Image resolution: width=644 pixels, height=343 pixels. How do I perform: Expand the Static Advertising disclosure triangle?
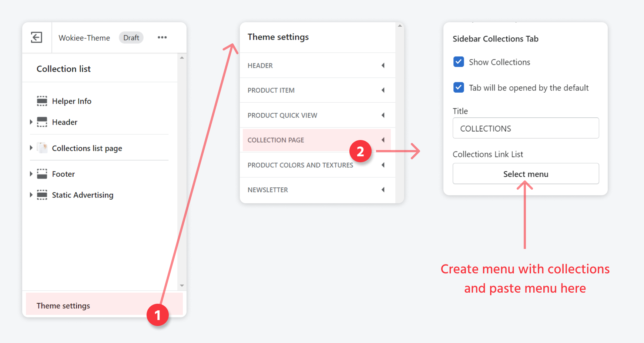[x=31, y=195]
